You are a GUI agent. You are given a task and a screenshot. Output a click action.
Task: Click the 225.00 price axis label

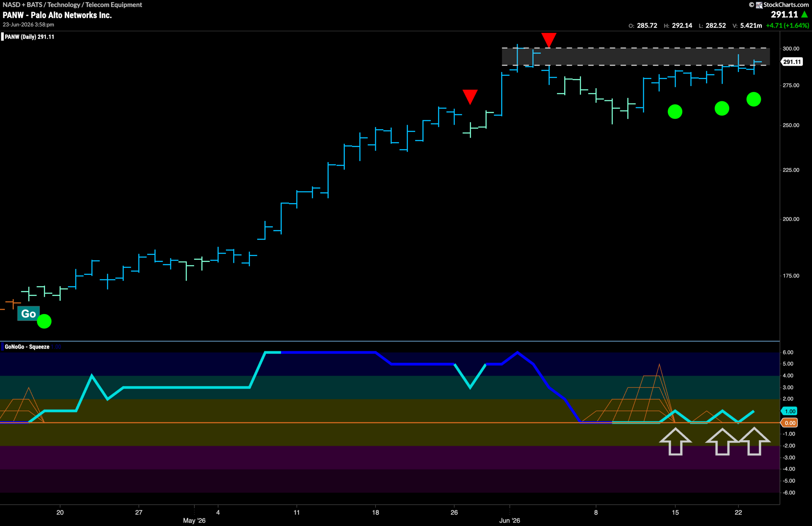pyautogui.click(x=791, y=170)
